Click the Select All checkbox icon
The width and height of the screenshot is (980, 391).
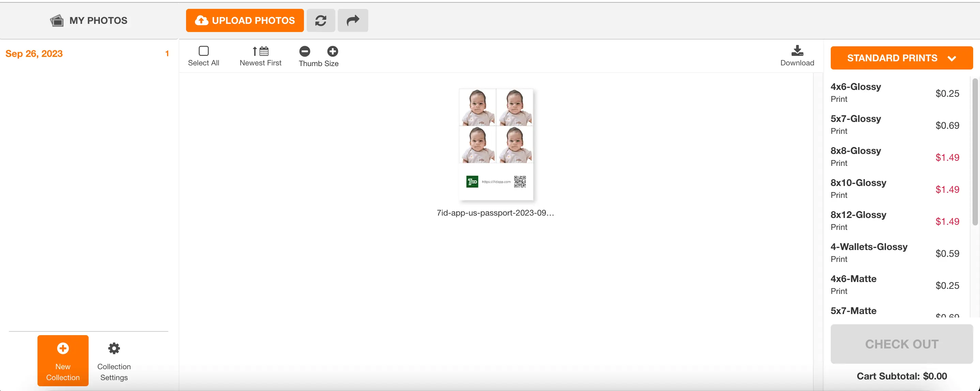point(203,51)
